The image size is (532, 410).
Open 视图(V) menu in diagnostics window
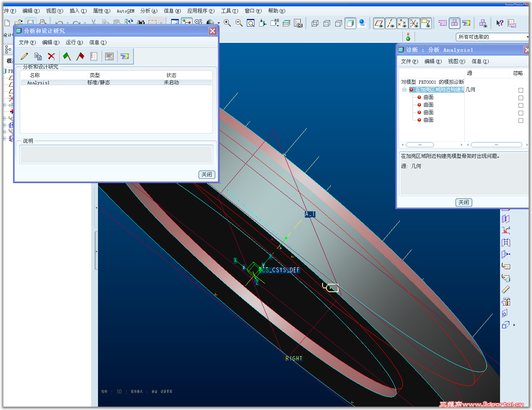click(x=457, y=61)
